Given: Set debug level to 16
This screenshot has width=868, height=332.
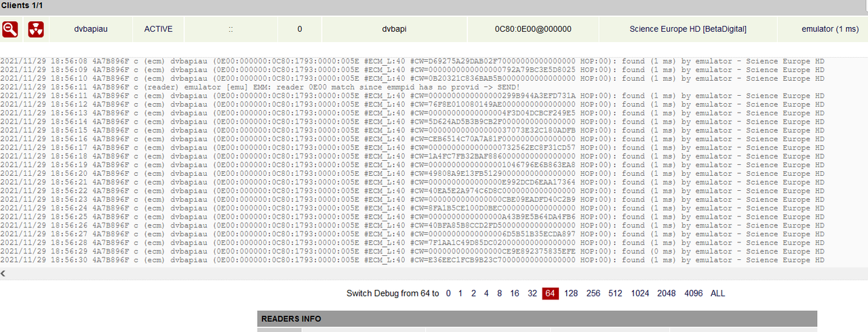Looking at the screenshot, I should pos(515,293).
